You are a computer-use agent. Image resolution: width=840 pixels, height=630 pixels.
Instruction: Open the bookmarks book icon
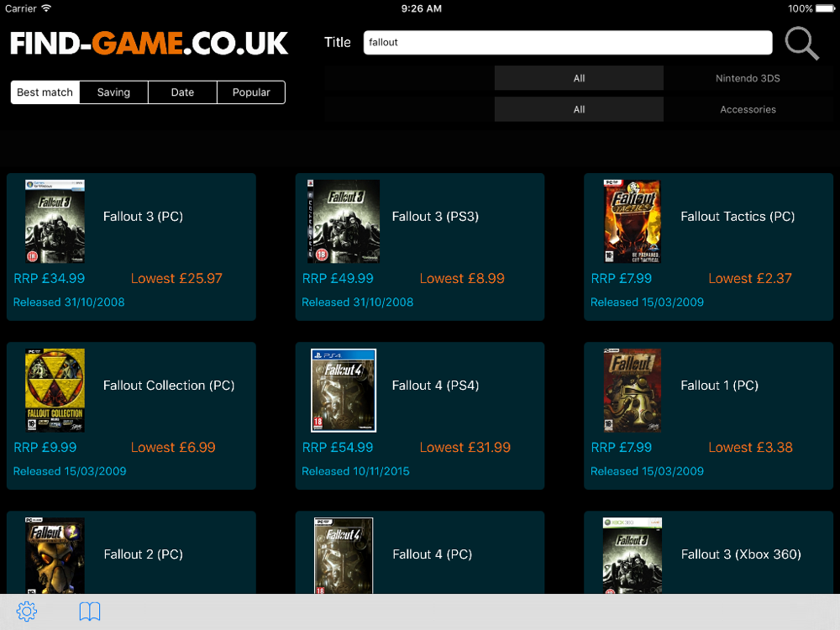pyautogui.click(x=90, y=611)
